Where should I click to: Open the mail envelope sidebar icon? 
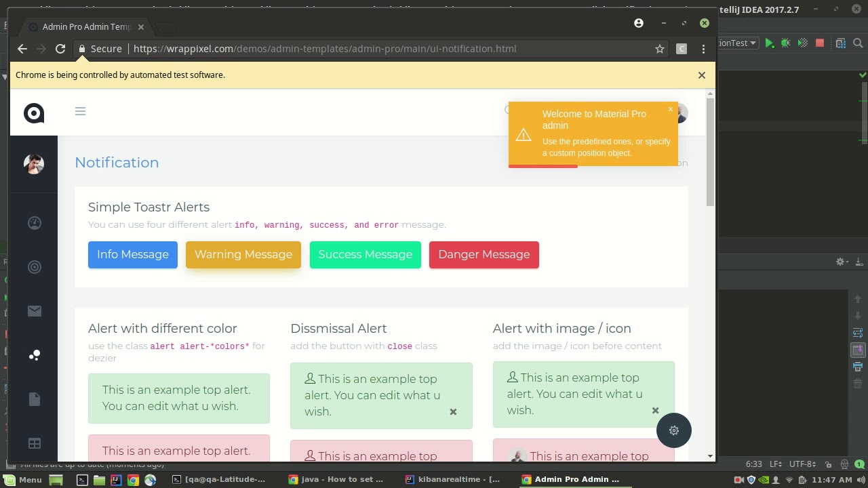tap(35, 311)
